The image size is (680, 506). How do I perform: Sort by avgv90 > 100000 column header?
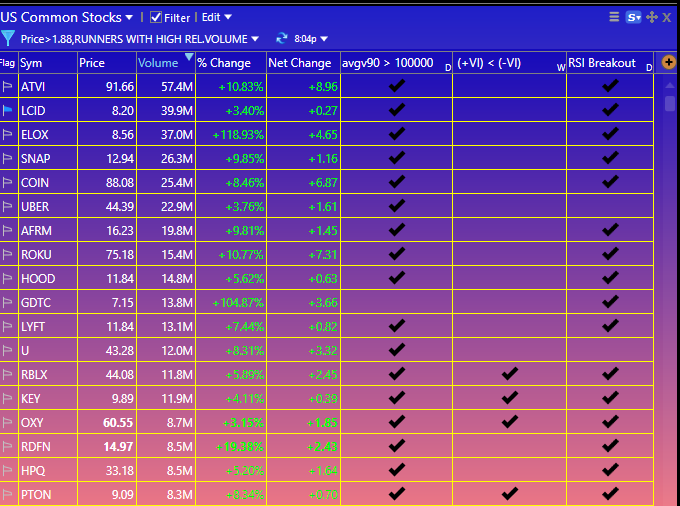[396, 63]
